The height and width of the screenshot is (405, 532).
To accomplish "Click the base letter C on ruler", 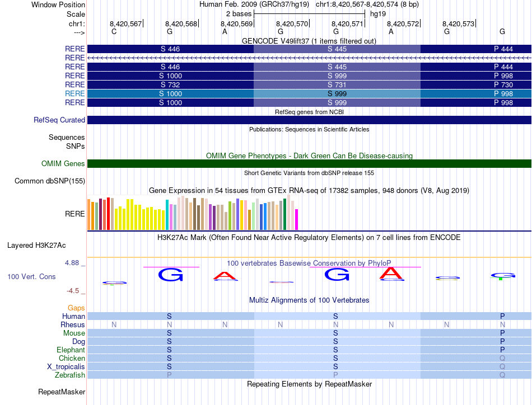I will [114, 31].
